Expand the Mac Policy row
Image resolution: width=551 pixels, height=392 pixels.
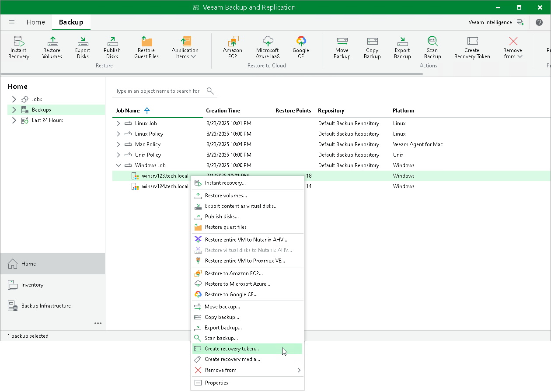click(118, 144)
